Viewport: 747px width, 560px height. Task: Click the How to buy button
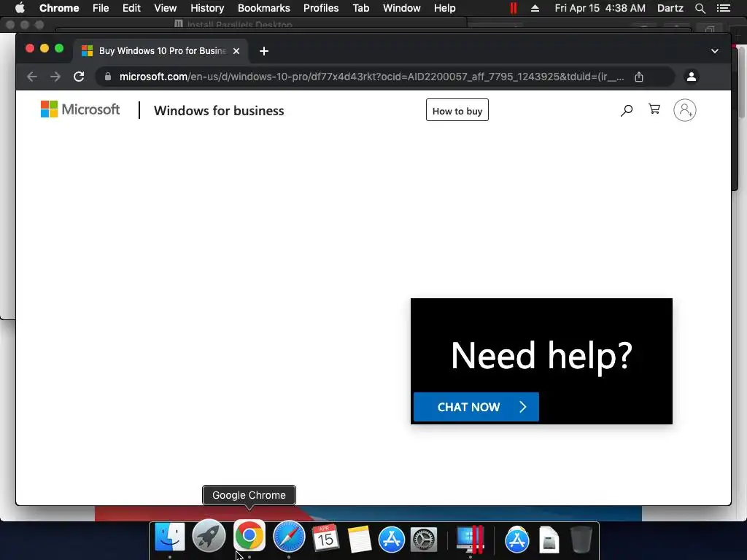[457, 111]
